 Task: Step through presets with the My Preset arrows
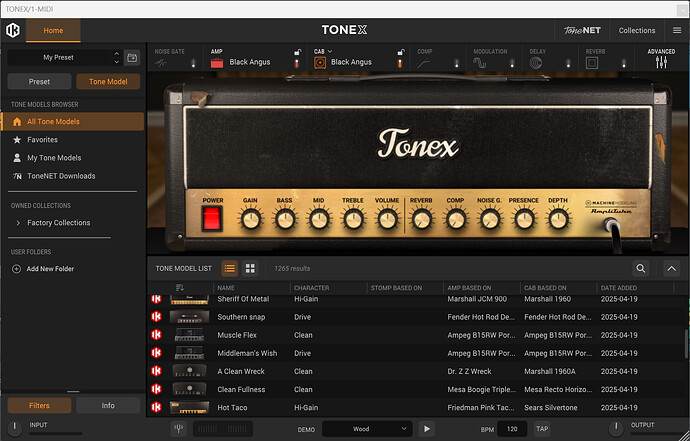coord(117,58)
